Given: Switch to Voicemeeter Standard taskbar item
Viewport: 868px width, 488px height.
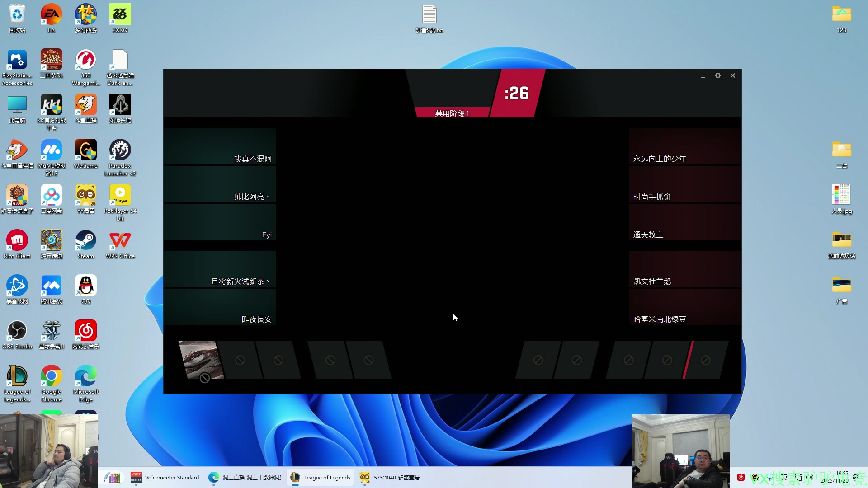Looking at the screenshot, I should coord(165,477).
